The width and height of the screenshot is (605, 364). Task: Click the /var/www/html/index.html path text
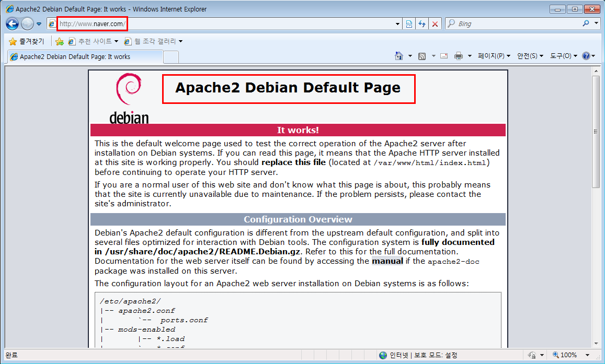tap(429, 163)
